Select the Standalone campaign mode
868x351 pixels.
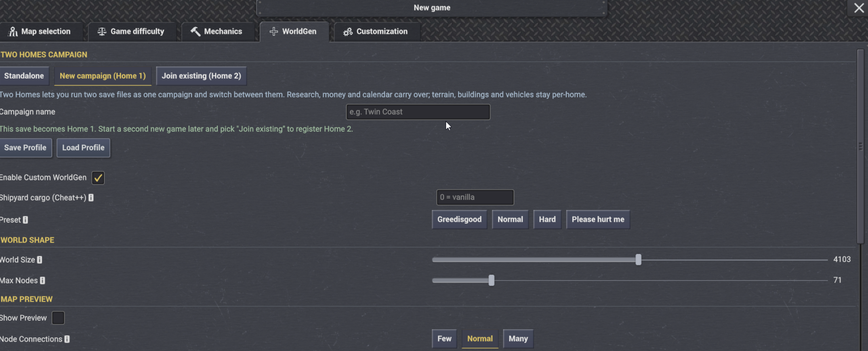click(x=24, y=76)
